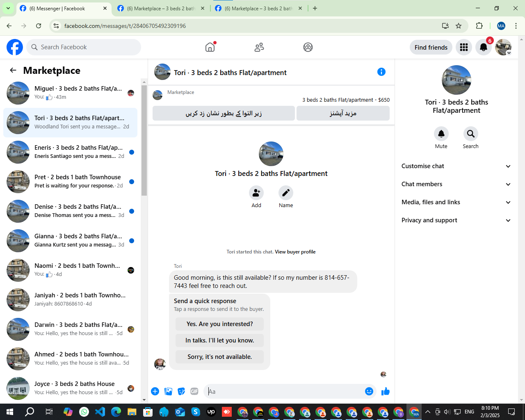Click the chat list scrollbar
Screen dimensions: 525x420
[144, 140]
